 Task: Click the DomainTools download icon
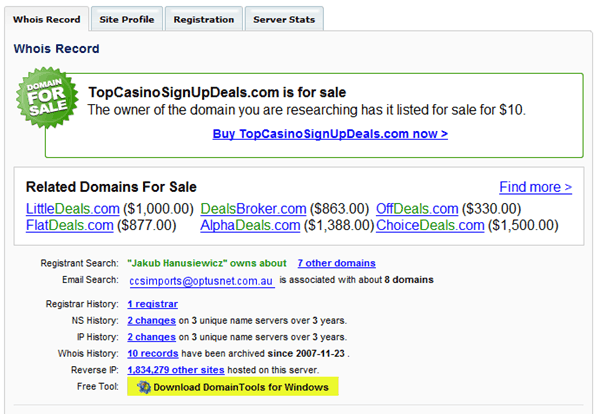(144, 387)
